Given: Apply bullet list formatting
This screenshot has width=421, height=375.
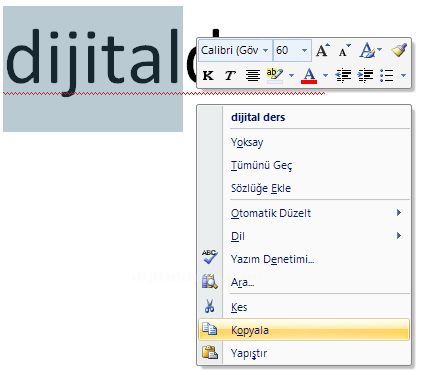Looking at the screenshot, I should pos(387,76).
